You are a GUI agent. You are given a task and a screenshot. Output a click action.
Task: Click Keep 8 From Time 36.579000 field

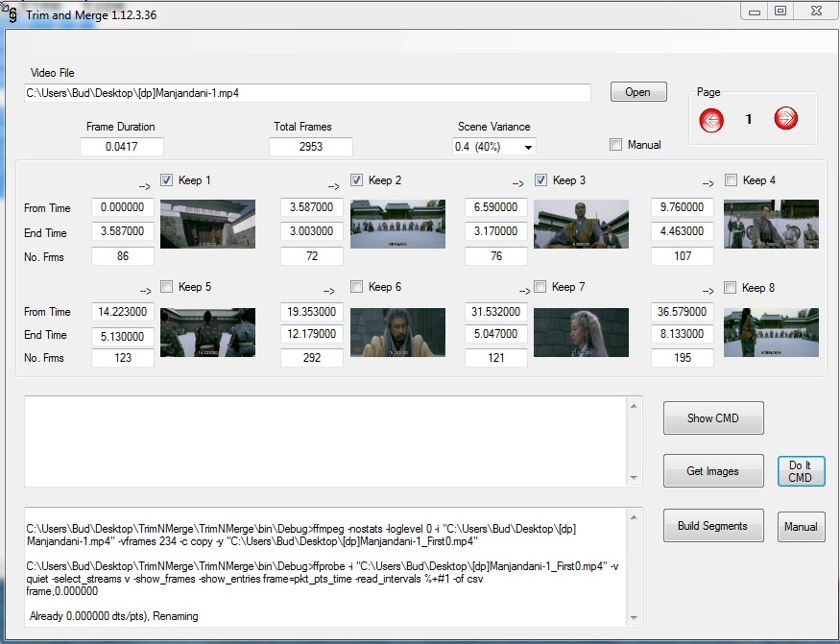coord(683,312)
